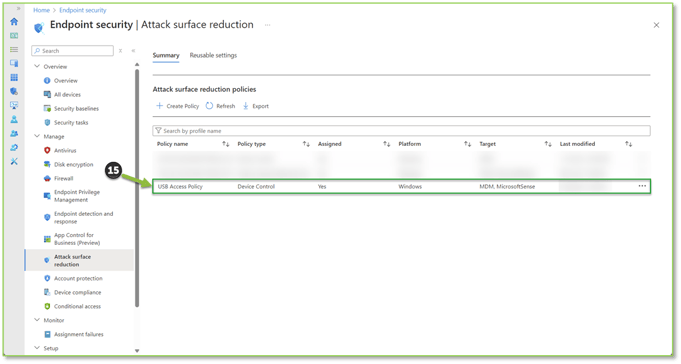Click Home breadcrumb link
The image size is (681, 364).
coord(41,10)
